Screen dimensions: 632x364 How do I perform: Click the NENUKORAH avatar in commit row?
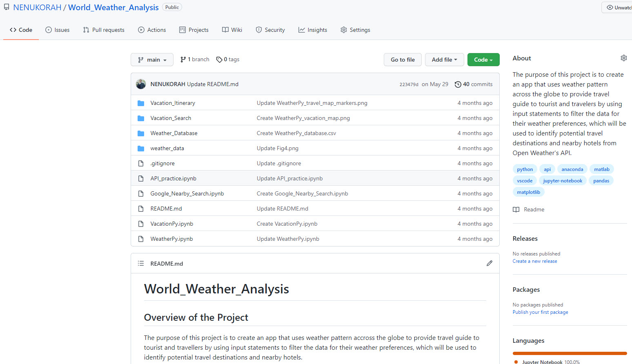tap(141, 84)
